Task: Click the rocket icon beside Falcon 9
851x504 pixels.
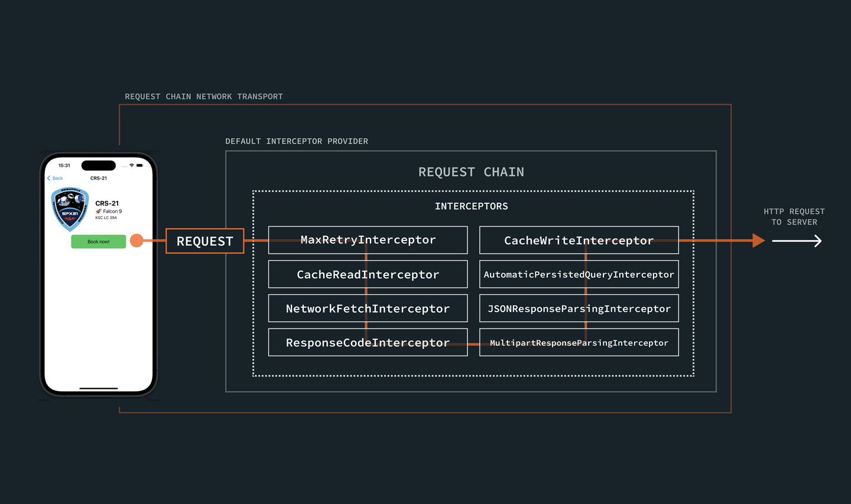Action: tap(98, 211)
